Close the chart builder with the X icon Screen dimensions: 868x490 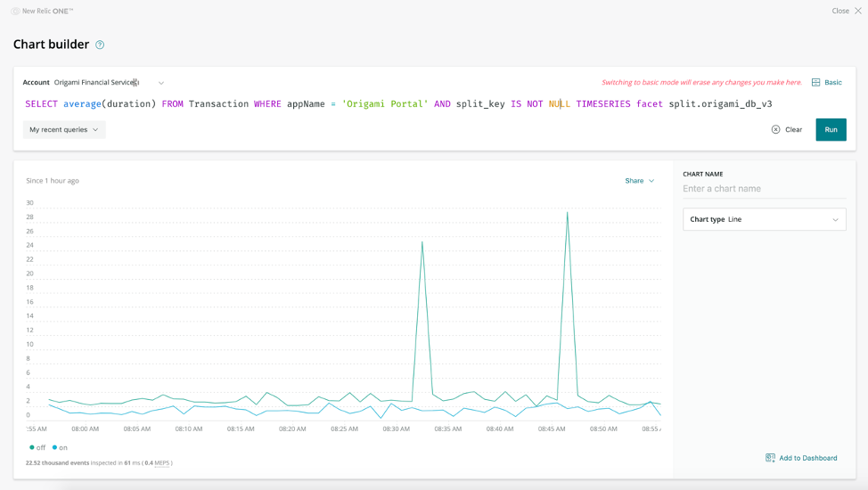tap(858, 11)
